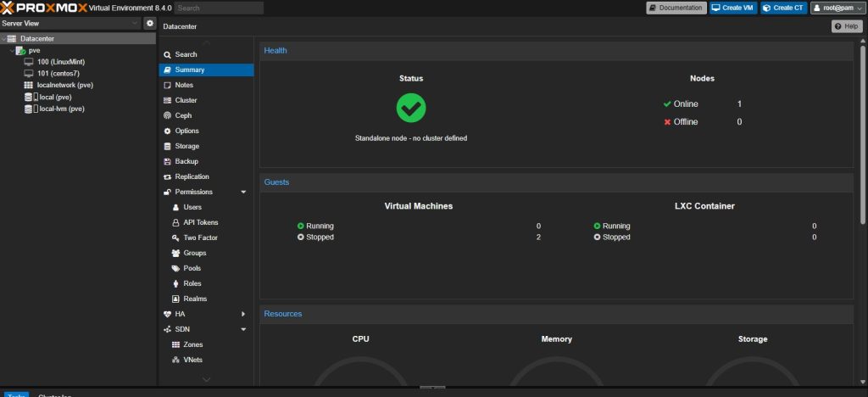This screenshot has height=397, width=868.
Task: Click 'Standalone node - no cluster defined' text
Action: [411, 138]
